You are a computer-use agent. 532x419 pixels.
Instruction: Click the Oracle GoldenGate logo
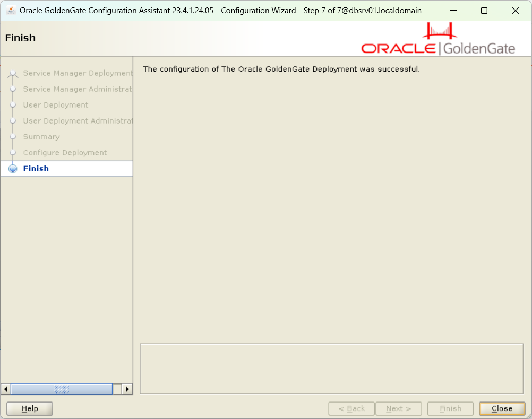pyautogui.click(x=438, y=39)
